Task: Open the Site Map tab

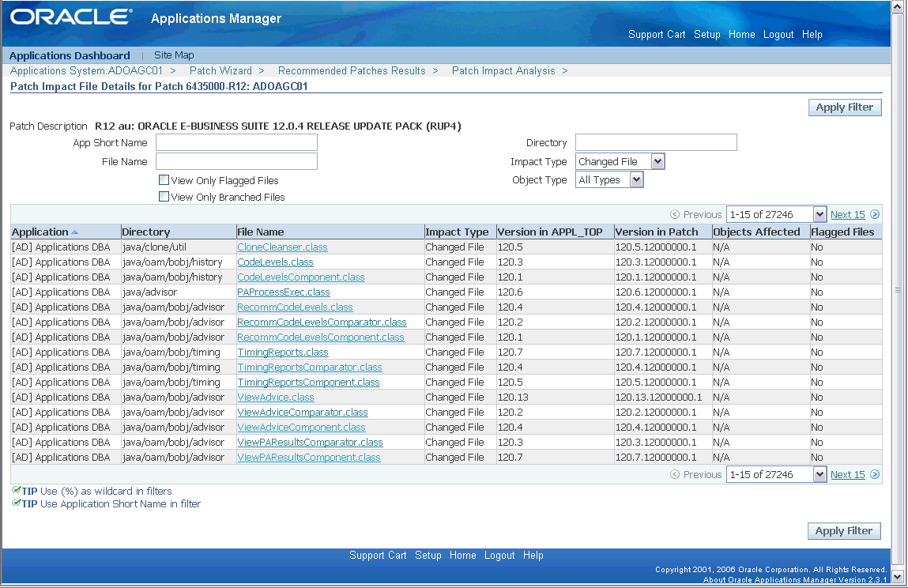Action: point(174,55)
